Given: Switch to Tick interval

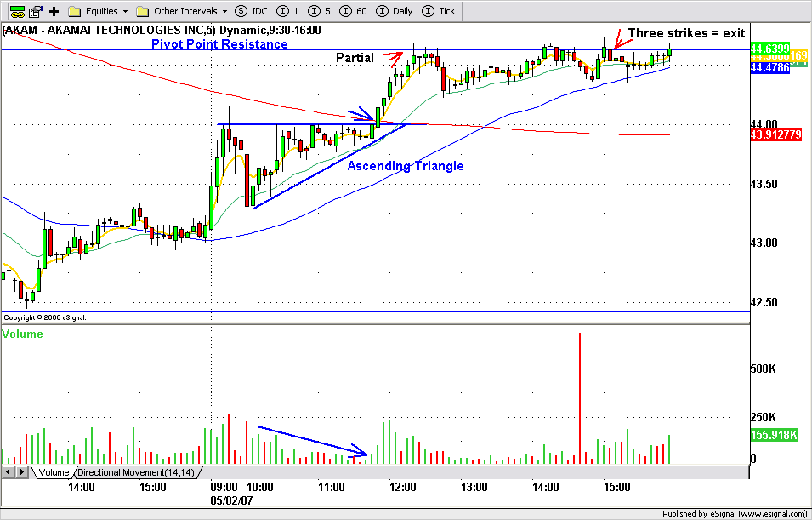Looking at the screenshot, I should 439,11.
